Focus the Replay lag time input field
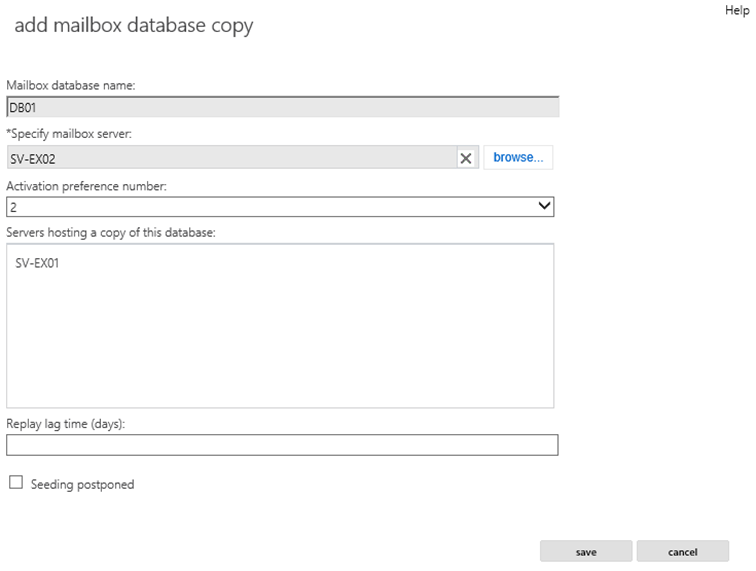 point(282,445)
